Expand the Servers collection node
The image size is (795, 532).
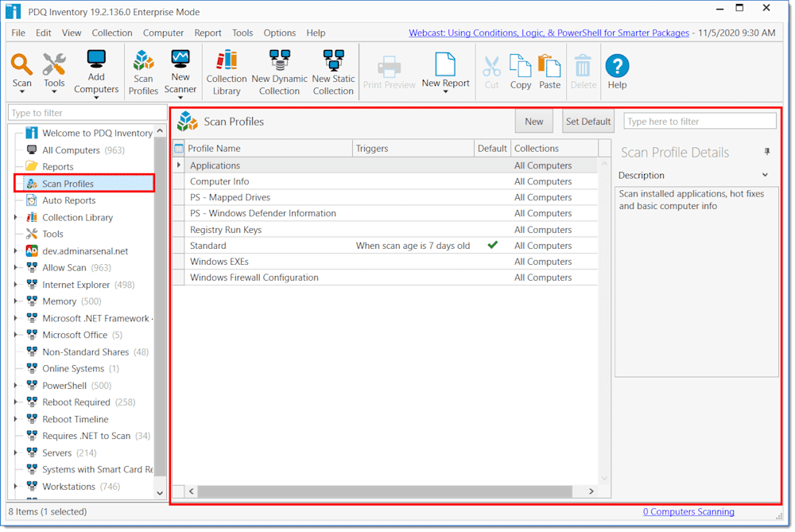coord(15,453)
